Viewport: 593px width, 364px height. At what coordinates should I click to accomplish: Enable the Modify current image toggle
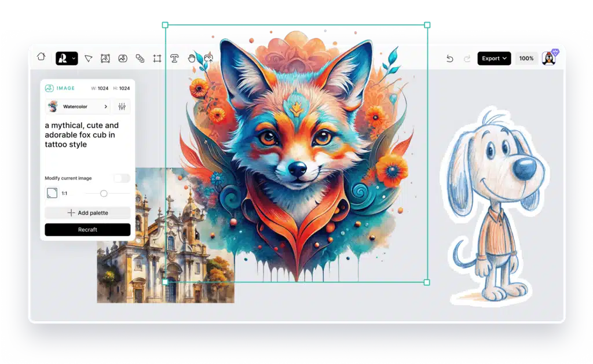coord(122,178)
